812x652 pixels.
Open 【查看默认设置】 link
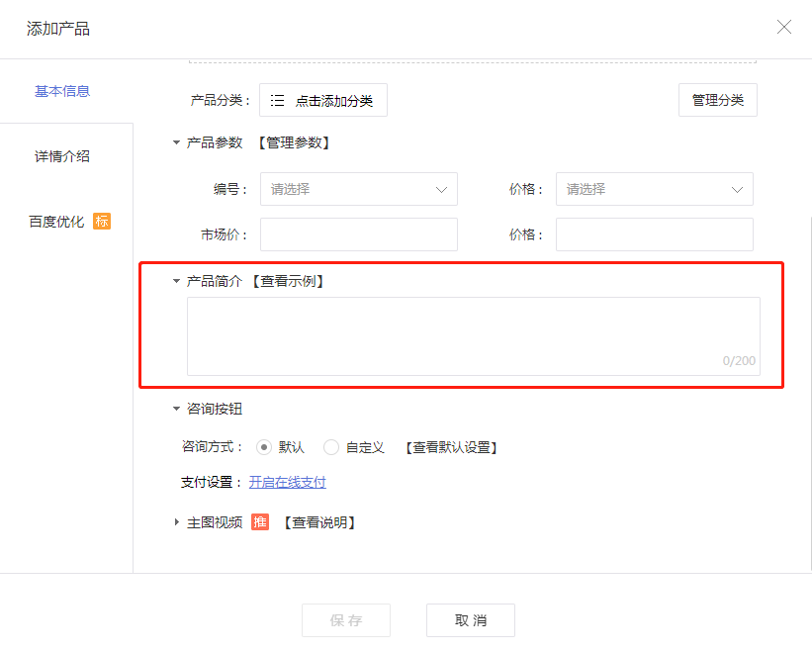(x=451, y=447)
